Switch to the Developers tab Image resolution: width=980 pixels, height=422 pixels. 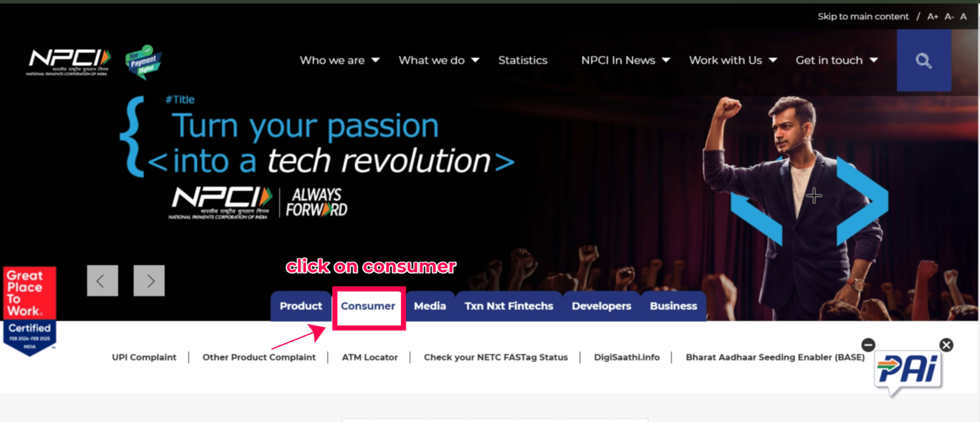(x=602, y=306)
